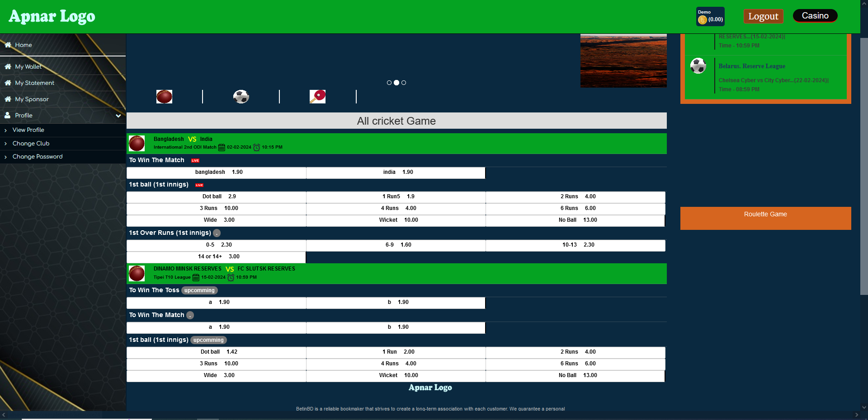Screen dimensions: 868x420
Task: Click the Bangladesh vs India match ball icon
Action: (x=137, y=143)
